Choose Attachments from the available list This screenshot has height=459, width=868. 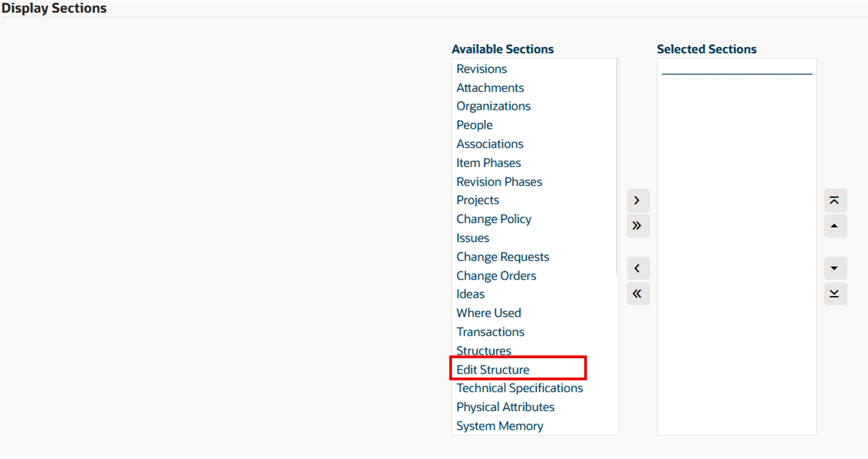tap(490, 88)
